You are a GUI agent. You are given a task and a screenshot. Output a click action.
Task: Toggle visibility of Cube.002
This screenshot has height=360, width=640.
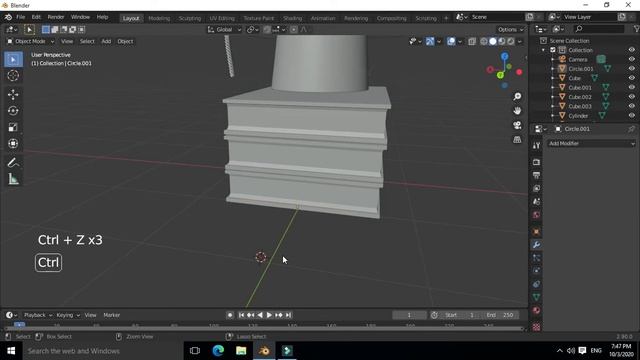coord(631,97)
